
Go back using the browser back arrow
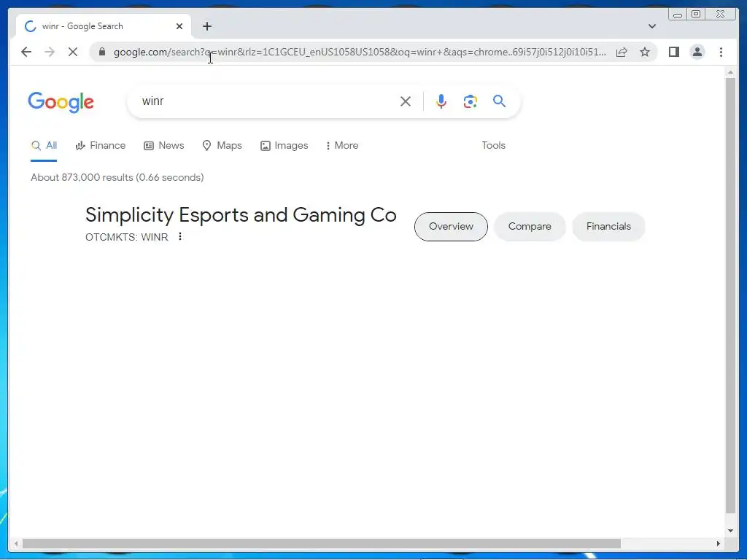26,52
